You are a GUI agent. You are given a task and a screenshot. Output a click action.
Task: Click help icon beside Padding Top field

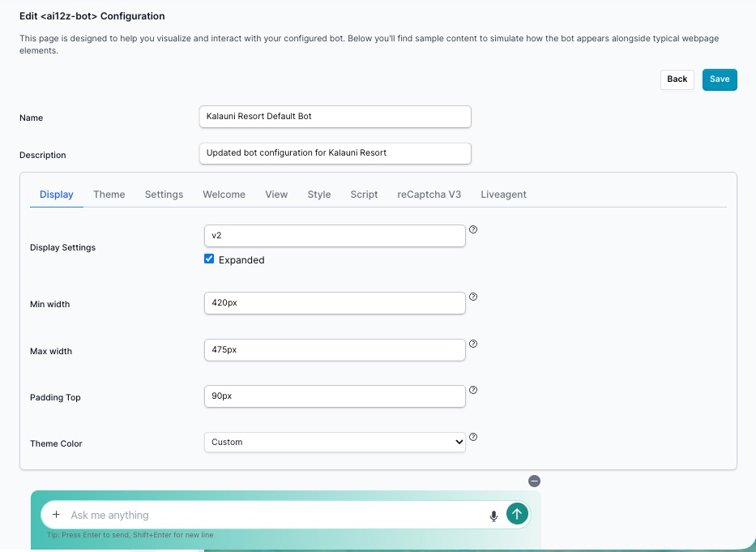point(473,390)
